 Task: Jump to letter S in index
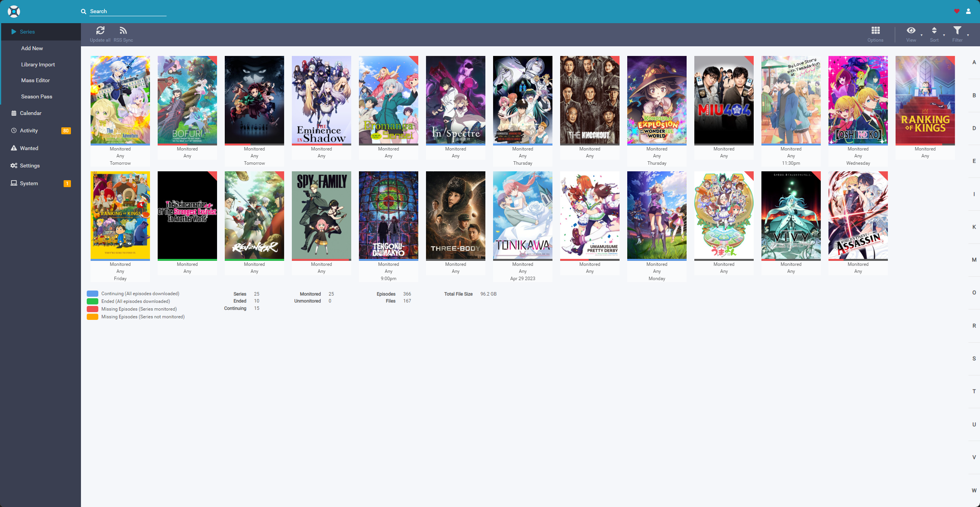[x=974, y=358]
